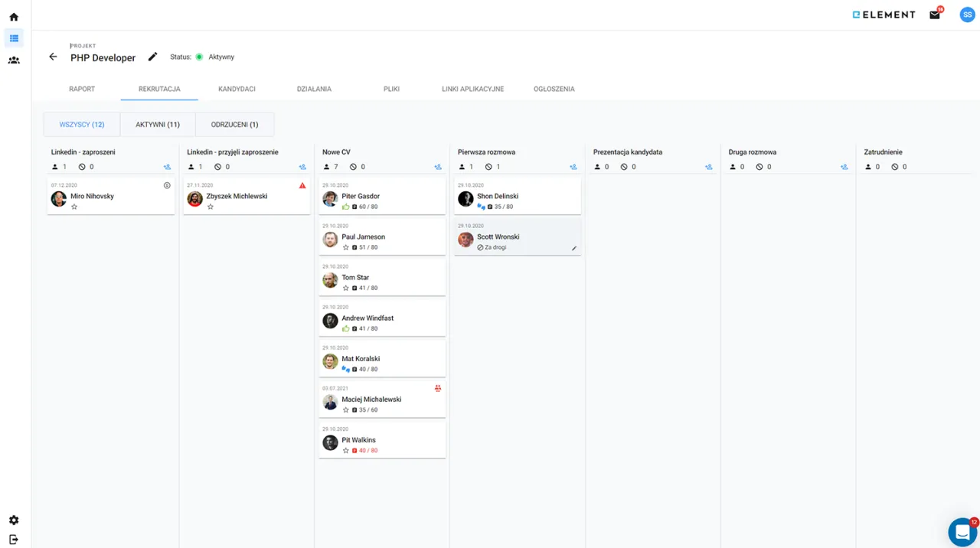Go back with the left arrow icon

53,57
